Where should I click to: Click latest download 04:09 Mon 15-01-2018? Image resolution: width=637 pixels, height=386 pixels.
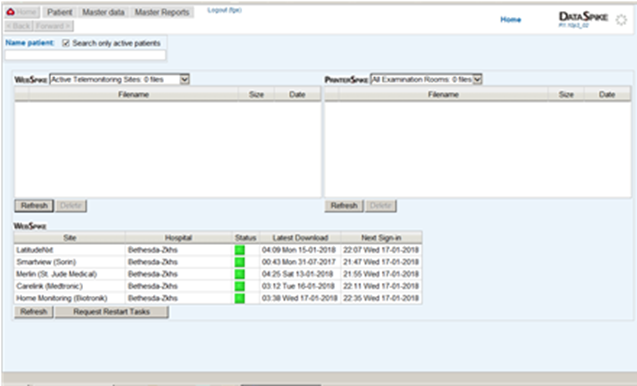pyautogui.click(x=299, y=250)
